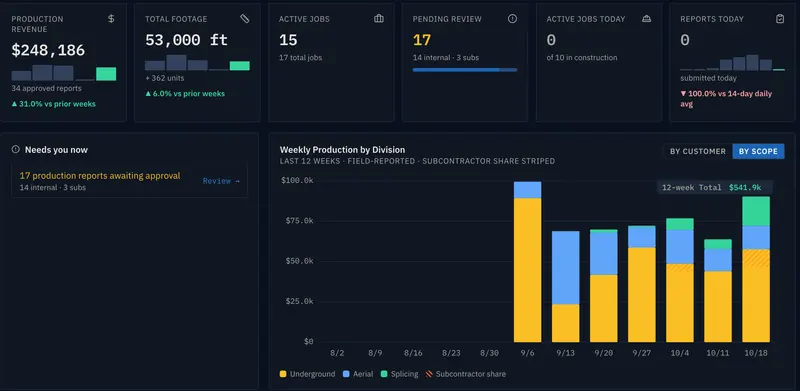800x391 pixels.
Task: Click the 10/18 week bar in chart
Action: click(x=756, y=270)
